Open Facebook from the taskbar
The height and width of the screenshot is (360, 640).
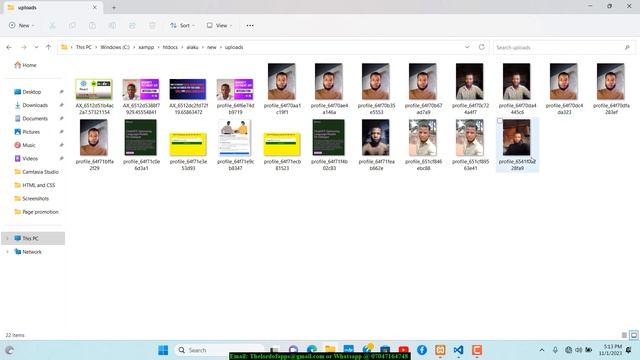(422, 350)
